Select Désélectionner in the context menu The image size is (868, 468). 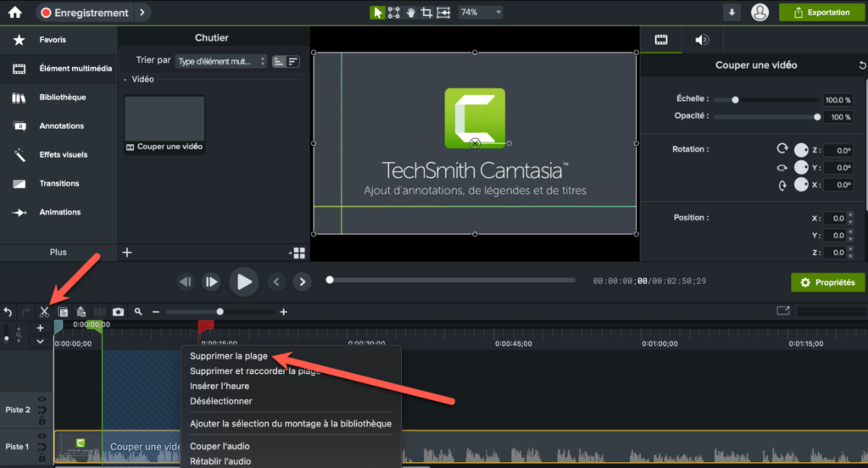pos(221,401)
